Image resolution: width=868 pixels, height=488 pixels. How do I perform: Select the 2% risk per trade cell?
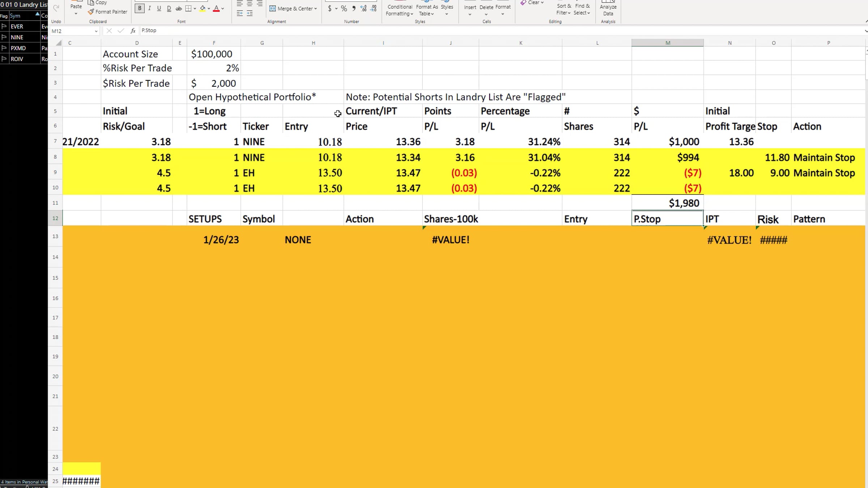tap(214, 68)
